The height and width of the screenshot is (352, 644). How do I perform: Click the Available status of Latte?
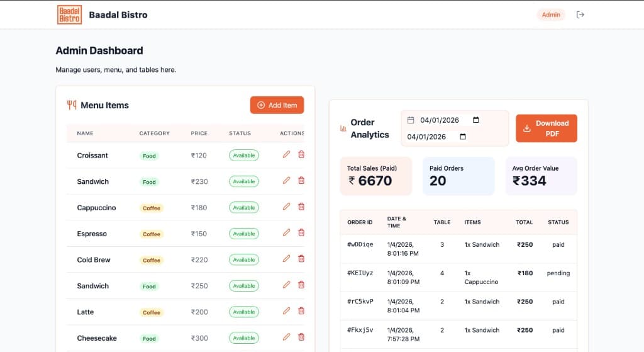(x=244, y=312)
